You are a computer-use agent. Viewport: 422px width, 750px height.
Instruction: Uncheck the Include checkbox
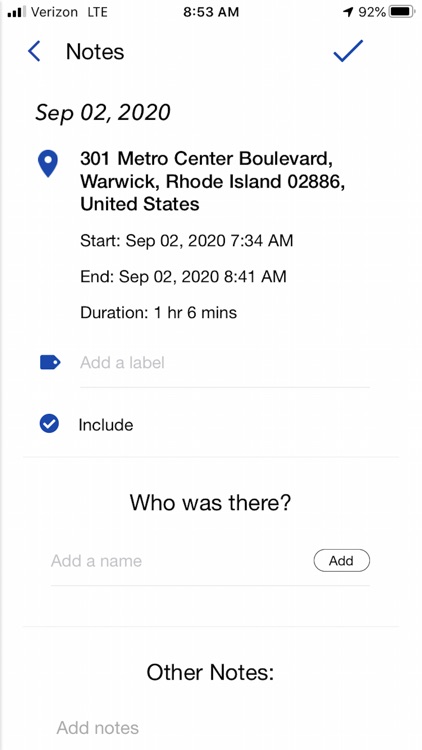click(x=49, y=424)
